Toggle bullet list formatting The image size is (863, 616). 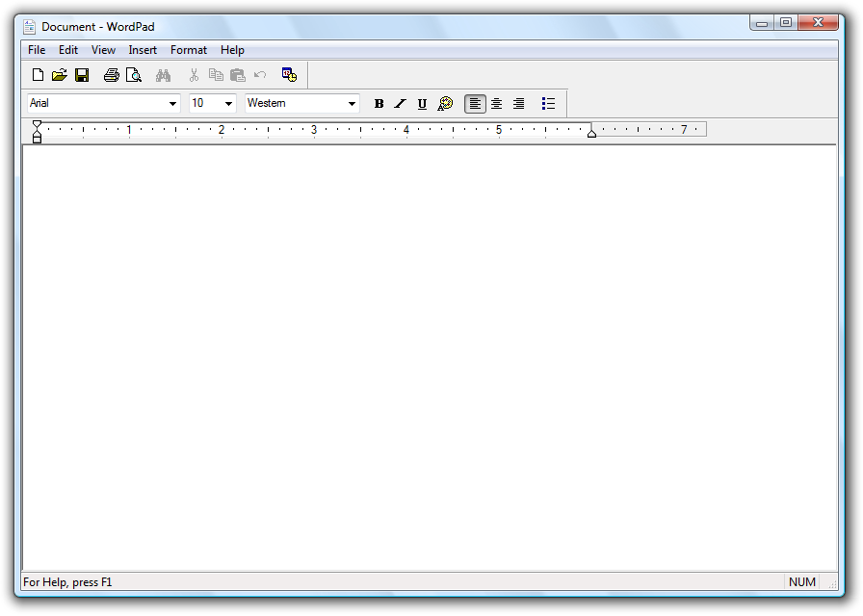548,103
